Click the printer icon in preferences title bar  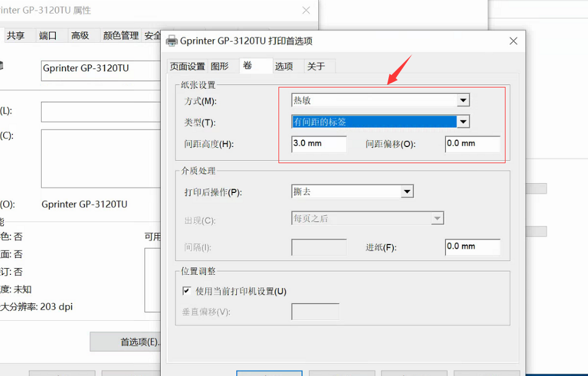pos(171,40)
